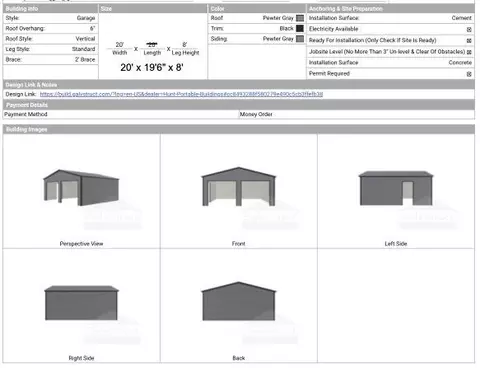Click the 'Perspective View' caption
Viewport: 480px width, 368px height.
(81, 244)
